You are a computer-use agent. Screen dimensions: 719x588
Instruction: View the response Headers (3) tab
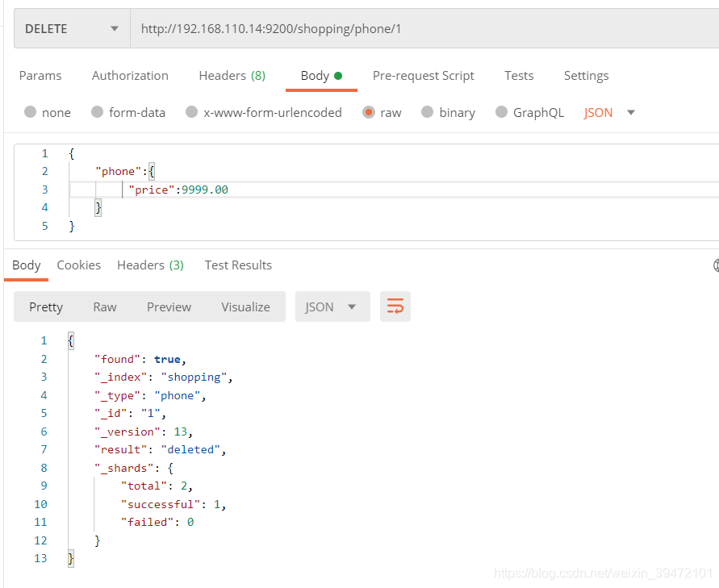click(150, 265)
